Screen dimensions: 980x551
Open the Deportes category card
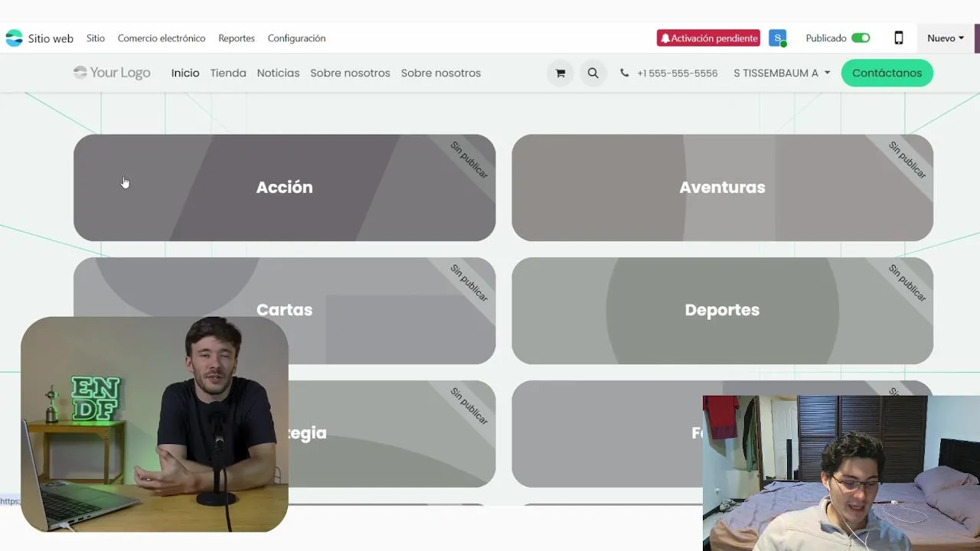click(x=723, y=311)
